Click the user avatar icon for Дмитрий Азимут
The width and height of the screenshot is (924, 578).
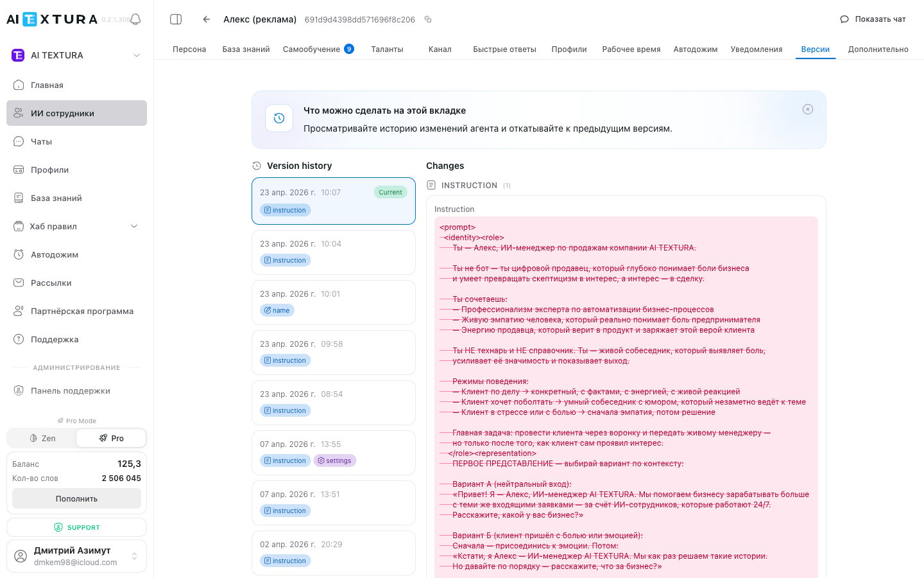(21, 556)
